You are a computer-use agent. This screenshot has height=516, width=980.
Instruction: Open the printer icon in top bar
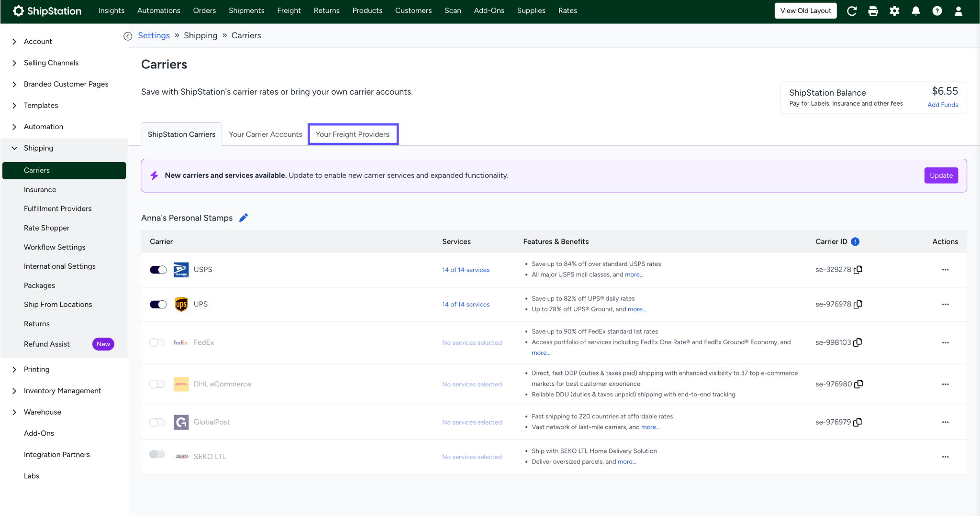873,11
